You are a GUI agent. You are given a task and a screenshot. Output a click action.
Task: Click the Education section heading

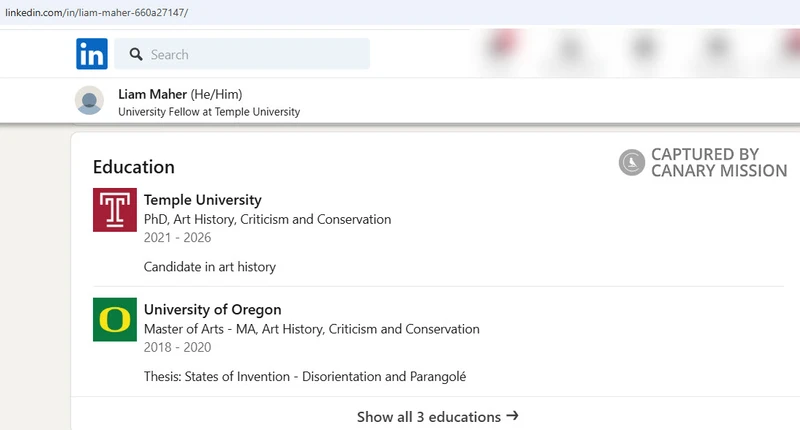click(x=134, y=167)
